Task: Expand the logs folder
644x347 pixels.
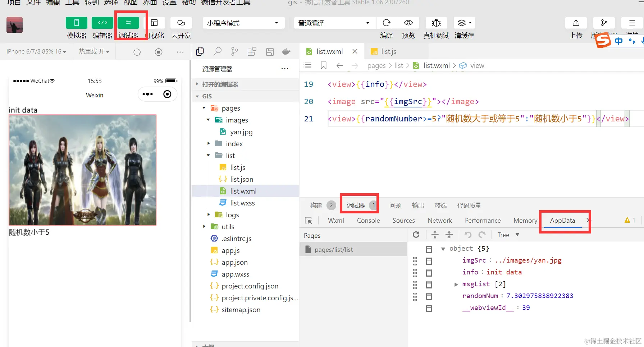Action: (x=208, y=215)
